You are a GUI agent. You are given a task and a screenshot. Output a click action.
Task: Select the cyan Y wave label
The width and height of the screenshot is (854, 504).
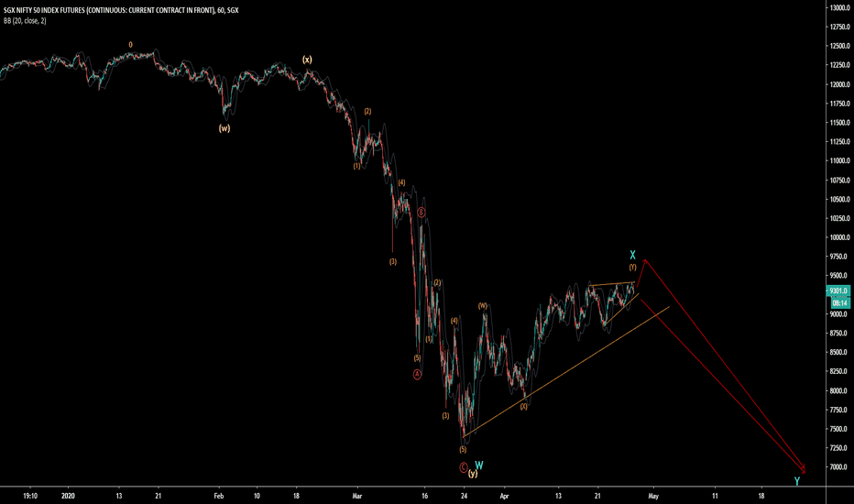[x=797, y=481]
